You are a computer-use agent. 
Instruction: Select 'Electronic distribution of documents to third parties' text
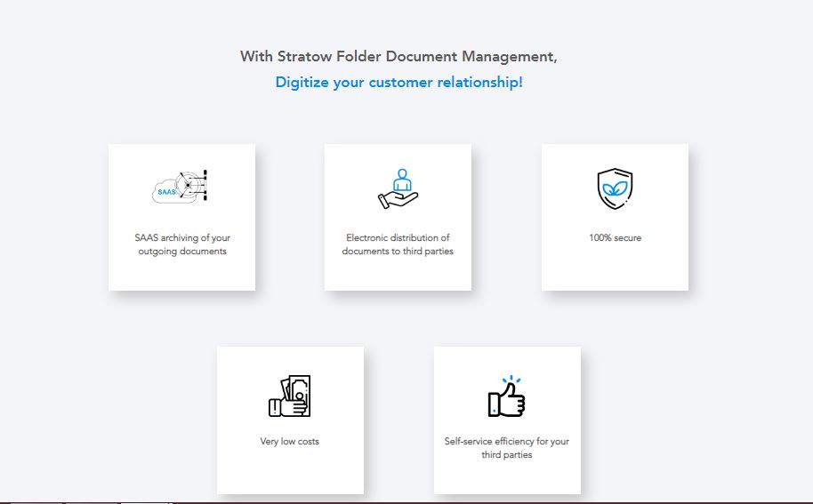pos(398,244)
